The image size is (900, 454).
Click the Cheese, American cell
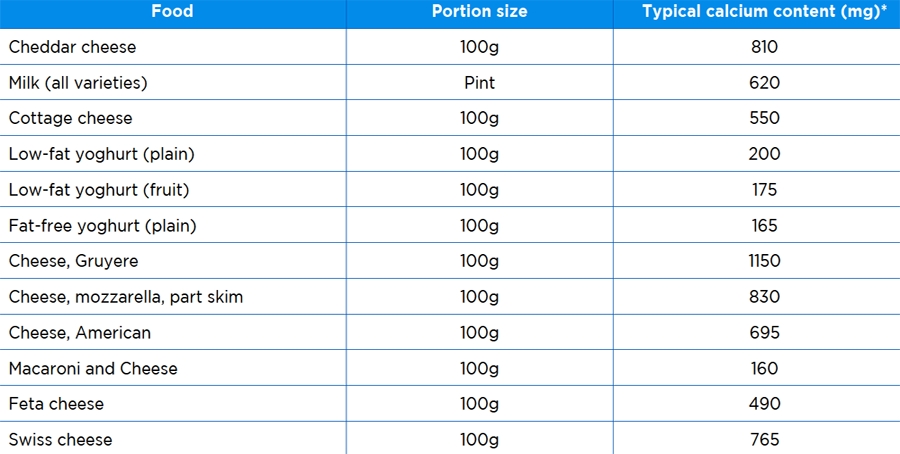pos(80,333)
